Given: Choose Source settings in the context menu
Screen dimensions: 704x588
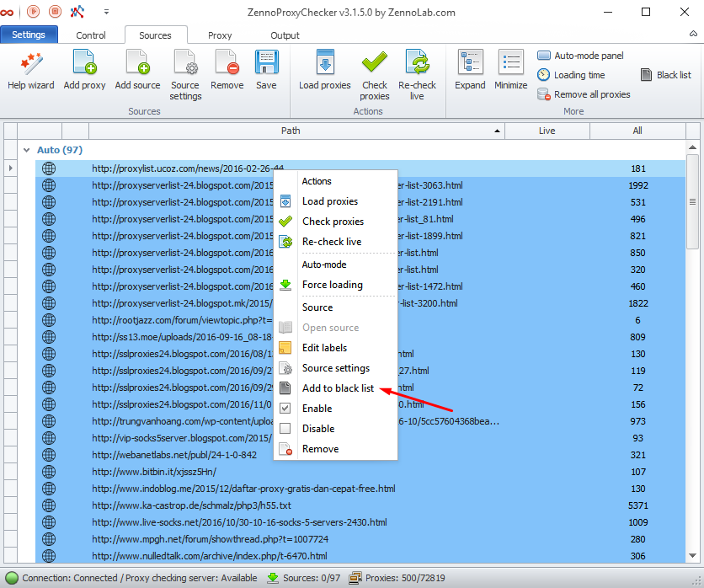Looking at the screenshot, I should pos(336,368).
